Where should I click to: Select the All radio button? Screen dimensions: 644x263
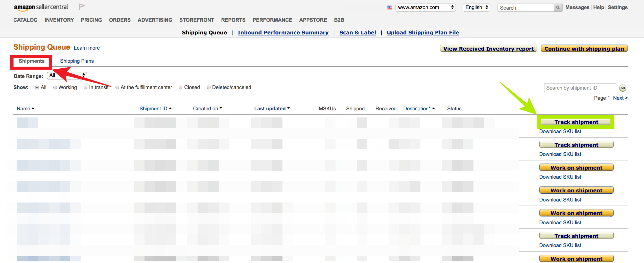[37, 88]
